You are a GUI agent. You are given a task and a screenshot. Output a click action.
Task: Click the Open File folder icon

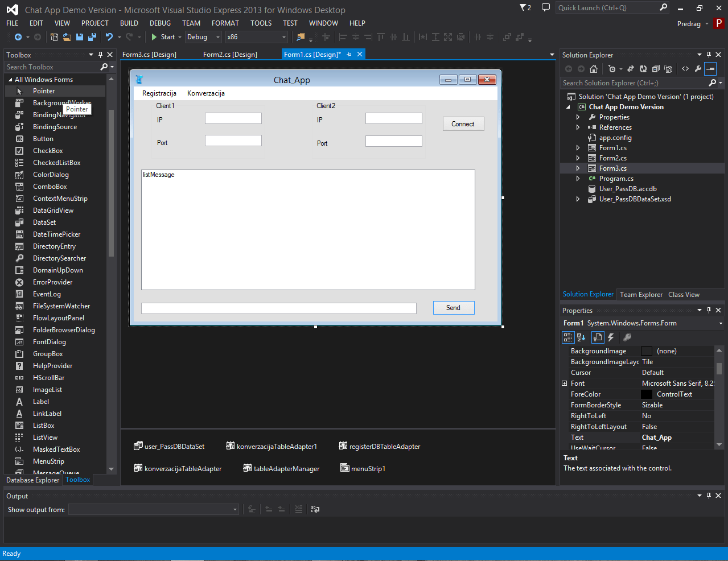[67, 37]
